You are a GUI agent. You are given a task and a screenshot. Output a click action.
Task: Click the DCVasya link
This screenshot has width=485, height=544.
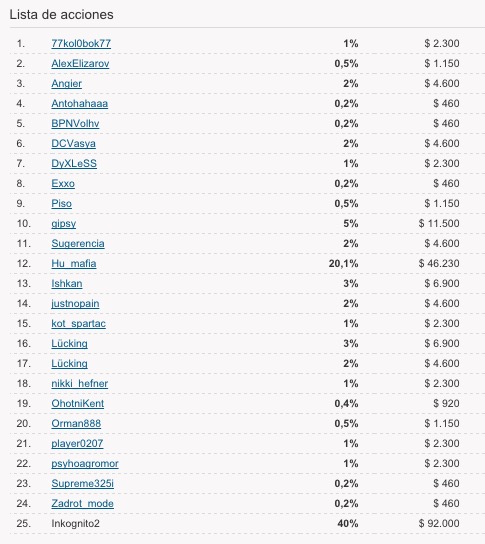click(x=74, y=144)
